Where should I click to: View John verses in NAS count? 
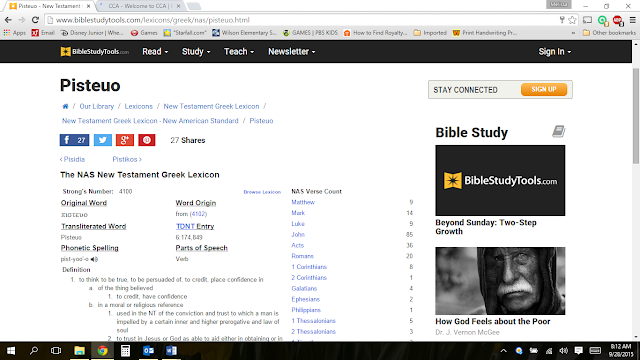pyautogui.click(x=298, y=234)
